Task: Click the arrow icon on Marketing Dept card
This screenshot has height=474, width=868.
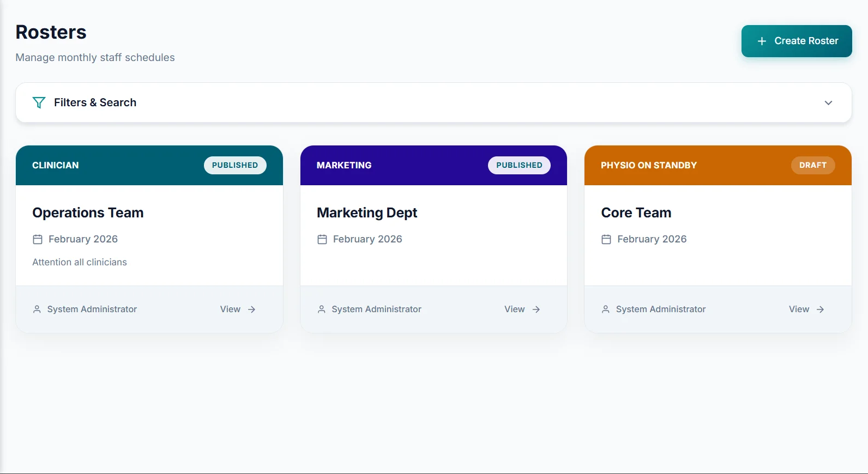Action: tap(536, 309)
